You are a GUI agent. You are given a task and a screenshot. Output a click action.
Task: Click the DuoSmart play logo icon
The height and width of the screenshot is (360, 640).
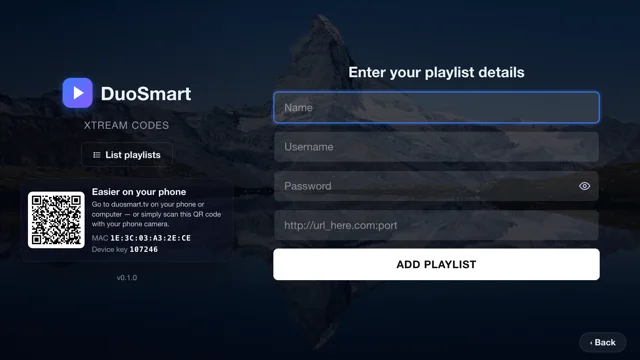[x=78, y=93]
